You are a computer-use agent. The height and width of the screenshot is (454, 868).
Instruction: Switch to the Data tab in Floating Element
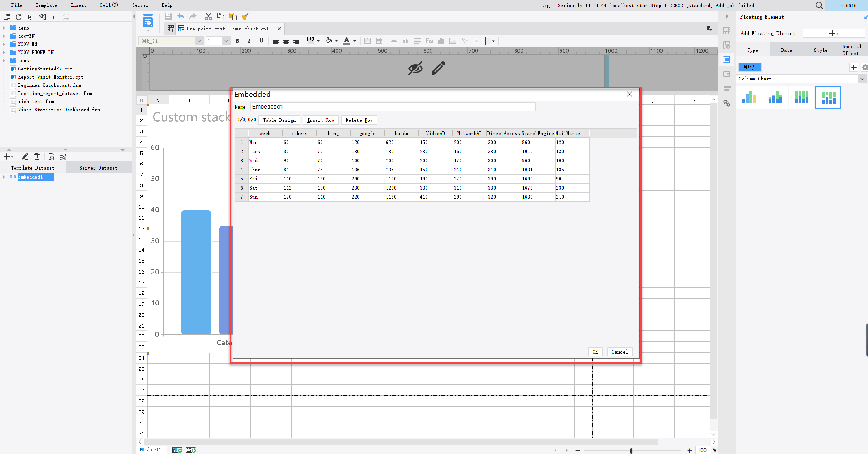click(786, 50)
